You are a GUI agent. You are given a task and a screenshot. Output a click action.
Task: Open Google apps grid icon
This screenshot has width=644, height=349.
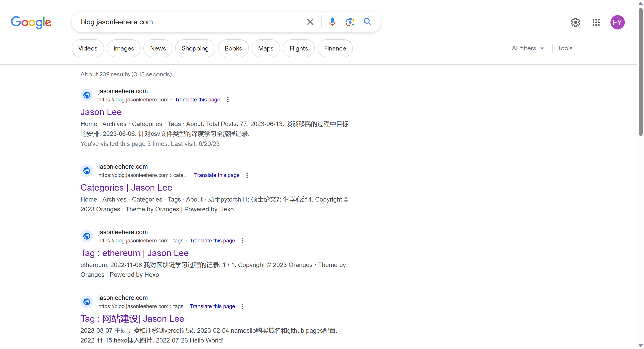tap(596, 23)
